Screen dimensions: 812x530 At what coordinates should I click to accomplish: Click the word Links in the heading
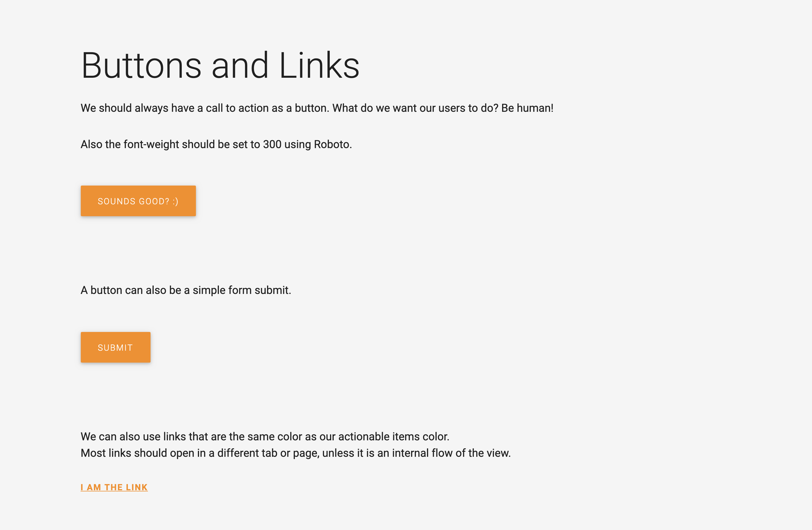point(319,65)
